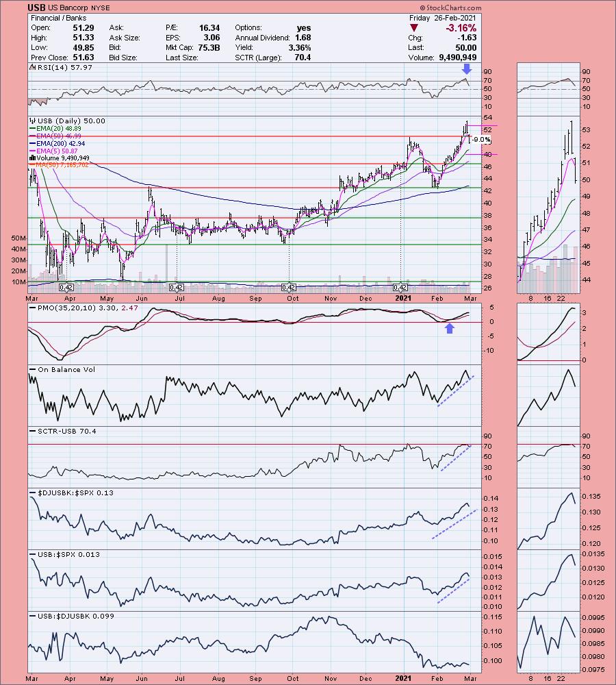Click the Mkt Cap value 75.3B

coord(209,48)
